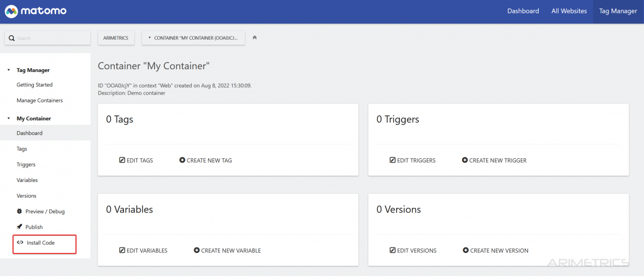This screenshot has width=644, height=276.
Task: Click the Preview / Debug bug icon
Action: [20, 212]
